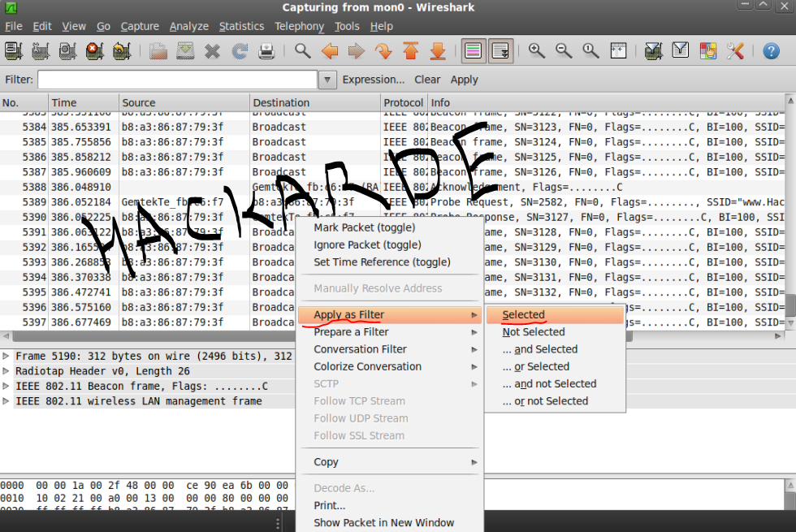Image resolution: width=796 pixels, height=532 pixels.
Task: Start a new live capture icon
Action: (67, 50)
